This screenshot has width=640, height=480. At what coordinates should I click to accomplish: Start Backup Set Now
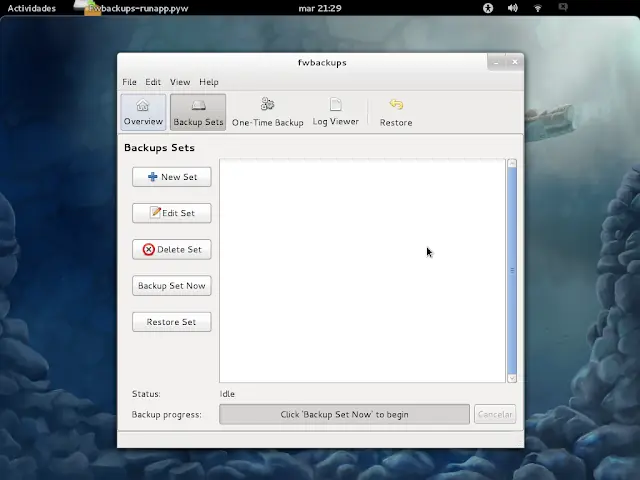172,286
